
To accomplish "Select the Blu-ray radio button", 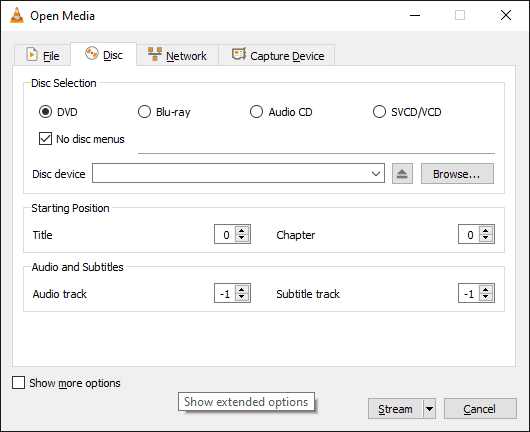I will tap(144, 112).
